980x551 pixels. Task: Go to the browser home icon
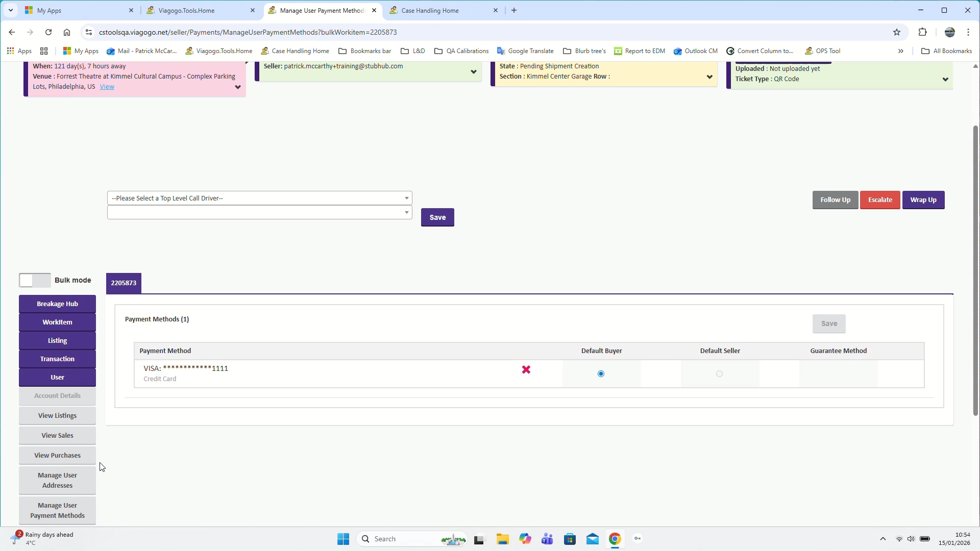point(67,32)
